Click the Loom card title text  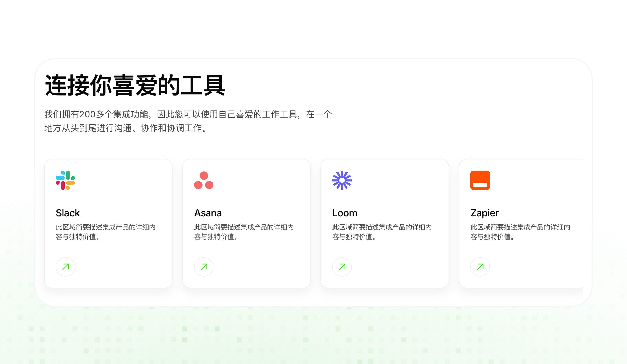pyautogui.click(x=344, y=213)
